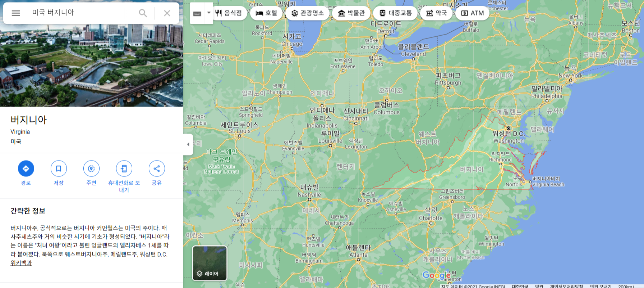Select the 대중교통 transit chip

(x=395, y=13)
